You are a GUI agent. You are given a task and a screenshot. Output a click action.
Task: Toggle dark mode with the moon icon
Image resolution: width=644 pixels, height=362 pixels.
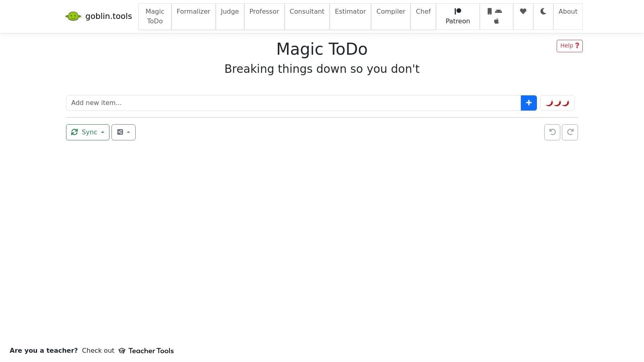point(543,11)
